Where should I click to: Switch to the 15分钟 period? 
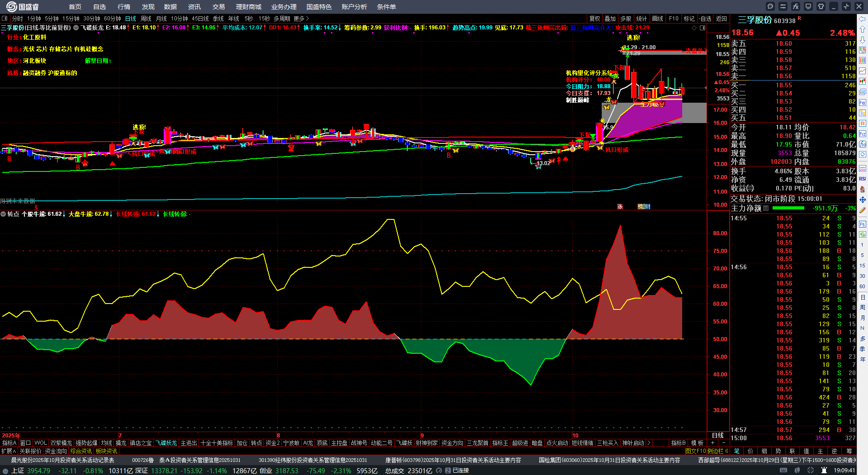tap(71, 19)
